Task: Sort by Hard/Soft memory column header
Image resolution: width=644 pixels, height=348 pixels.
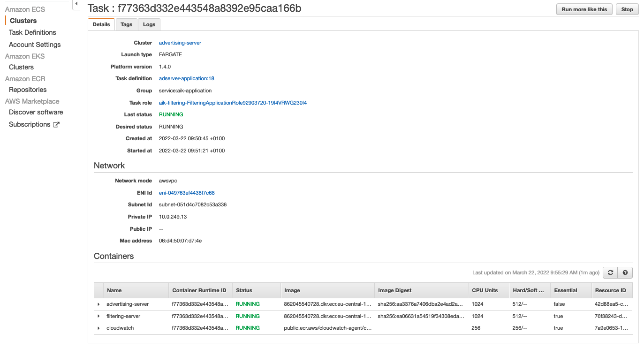Action: click(530, 290)
